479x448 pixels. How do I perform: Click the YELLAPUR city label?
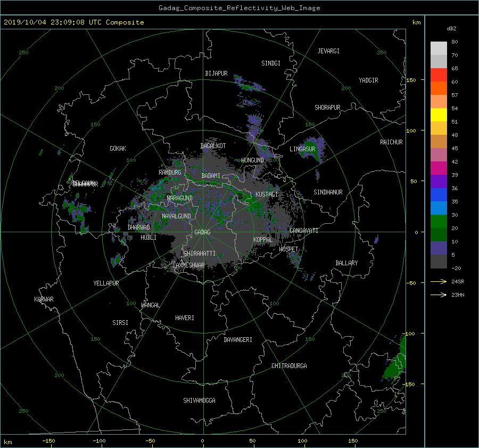pos(106,283)
